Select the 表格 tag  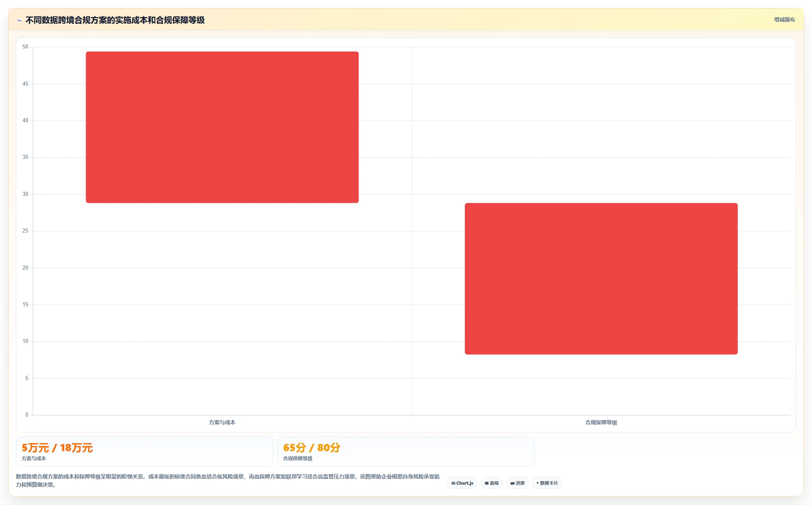tap(492, 483)
